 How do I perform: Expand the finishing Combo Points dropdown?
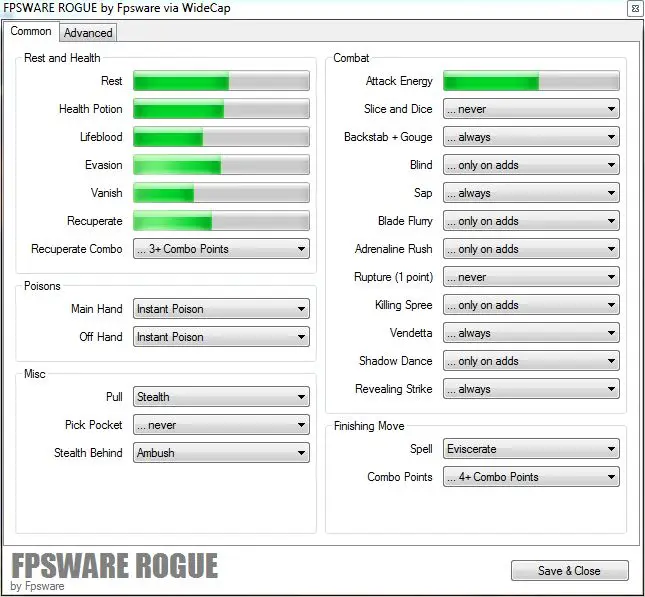(531, 477)
